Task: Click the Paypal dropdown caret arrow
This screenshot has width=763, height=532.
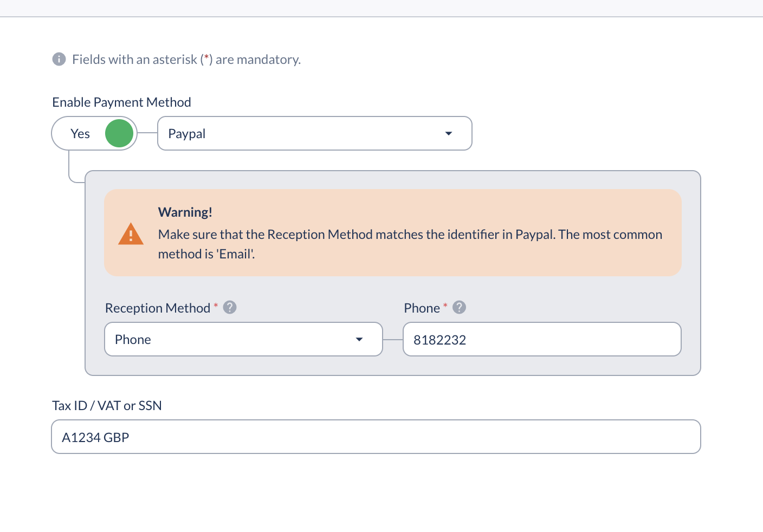Action: (x=449, y=134)
